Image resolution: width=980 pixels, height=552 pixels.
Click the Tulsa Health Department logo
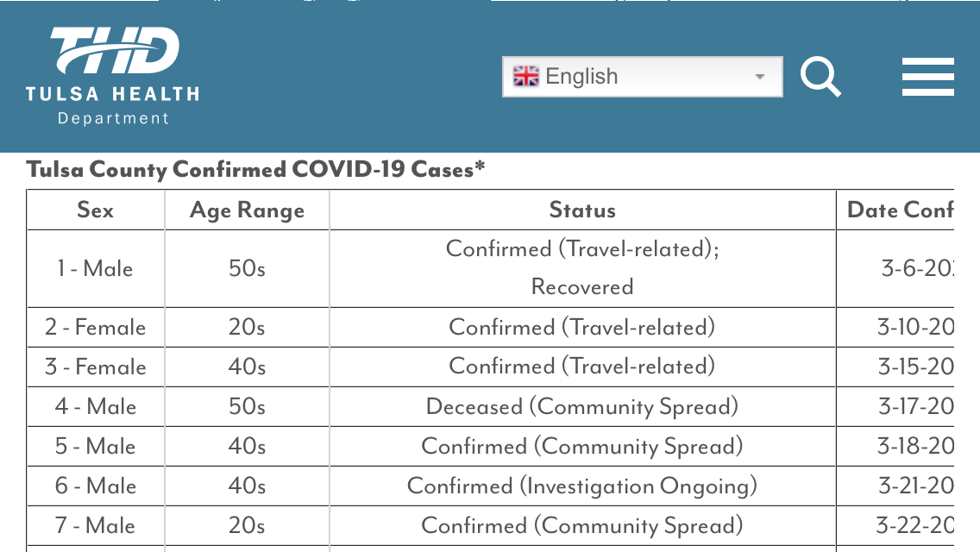[112, 76]
